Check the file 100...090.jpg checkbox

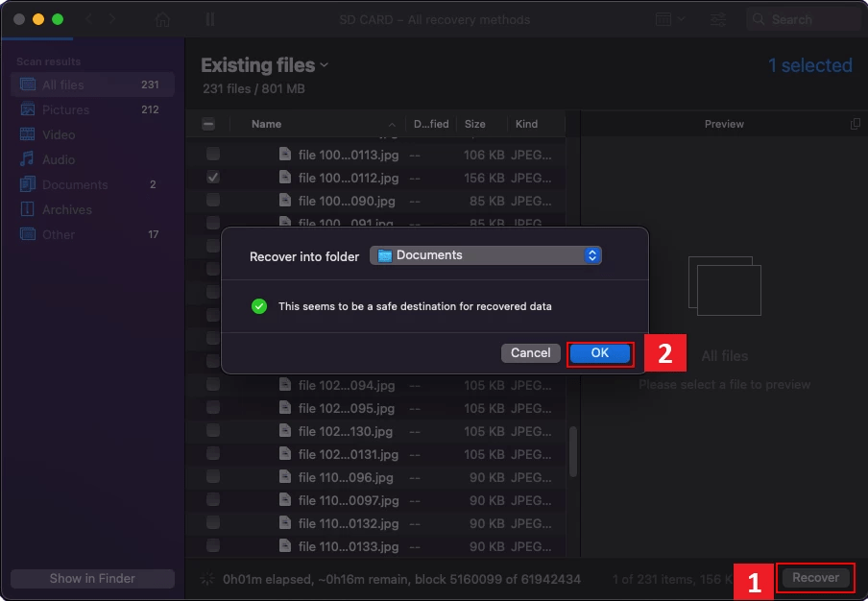213,200
